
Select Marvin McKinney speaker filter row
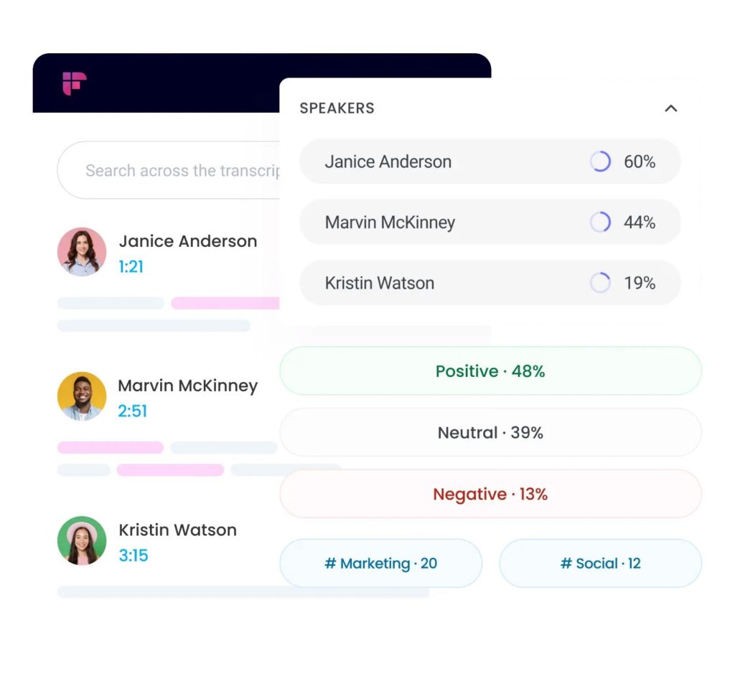click(490, 223)
